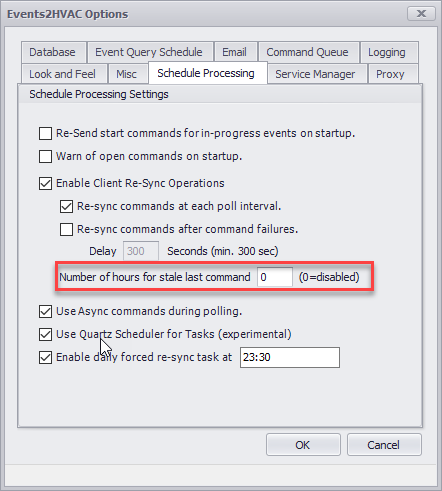This screenshot has width=442, height=491.
Task: Enable Re-Send start commands on startup
Action: pyautogui.click(x=45, y=133)
